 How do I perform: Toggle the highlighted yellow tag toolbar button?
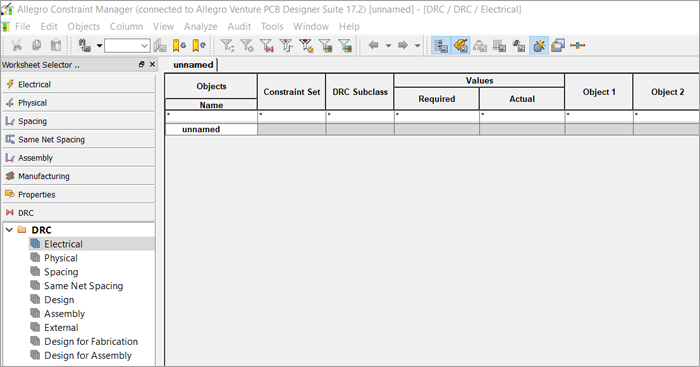[x=461, y=45]
